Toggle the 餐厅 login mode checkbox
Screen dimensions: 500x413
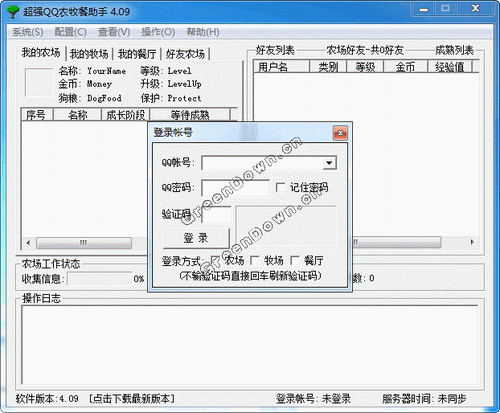click(295, 260)
